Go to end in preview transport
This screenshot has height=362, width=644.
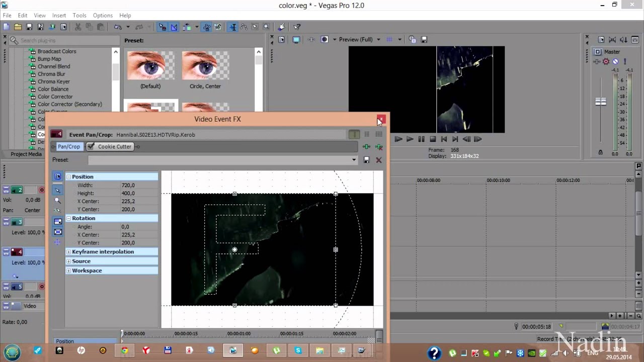[x=455, y=139]
